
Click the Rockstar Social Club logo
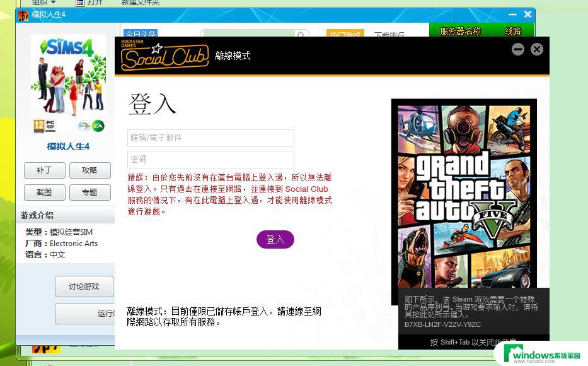click(164, 55)
